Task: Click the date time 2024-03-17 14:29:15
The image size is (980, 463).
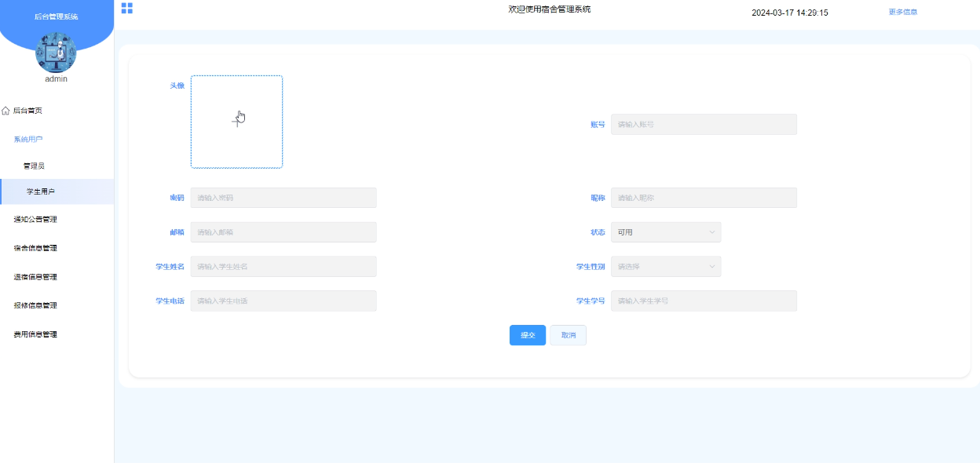Action: coord(790,13)
